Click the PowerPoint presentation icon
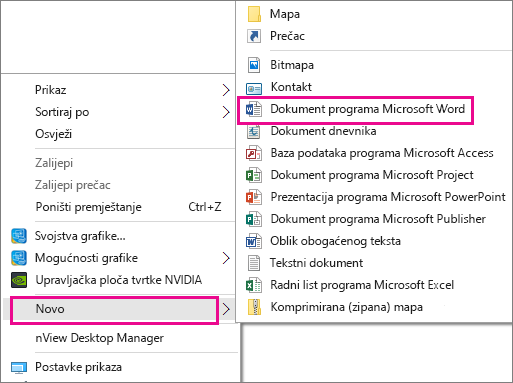The image size is (513, 383). point(254,197)
